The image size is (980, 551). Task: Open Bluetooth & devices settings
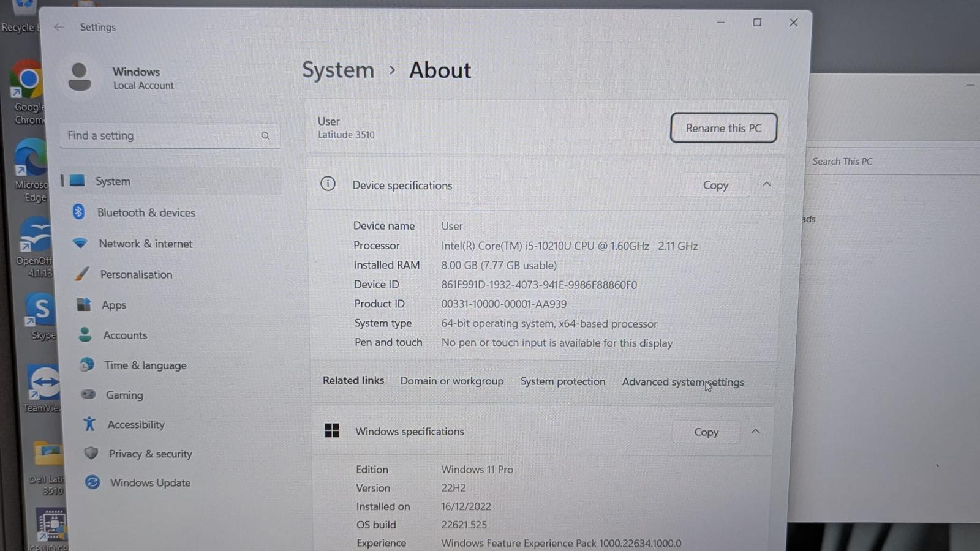[146, 212]
